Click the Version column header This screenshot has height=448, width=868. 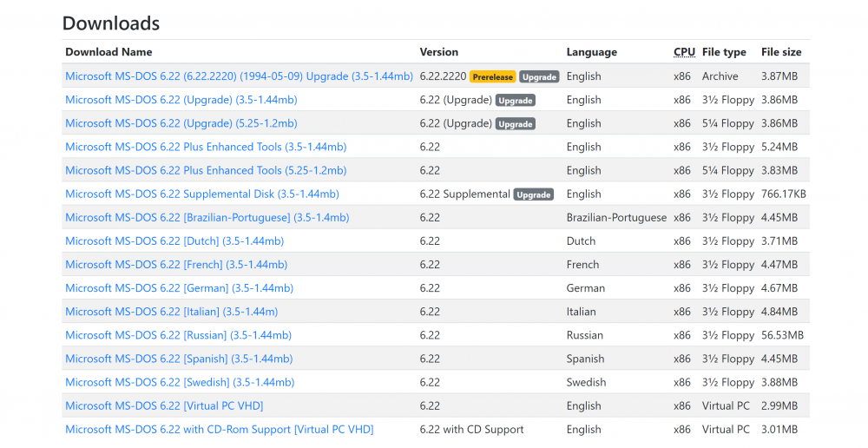[439, 52]
